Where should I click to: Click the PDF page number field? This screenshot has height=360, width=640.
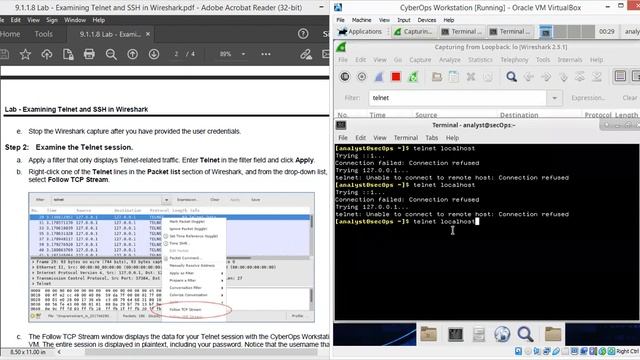point(176,54)
